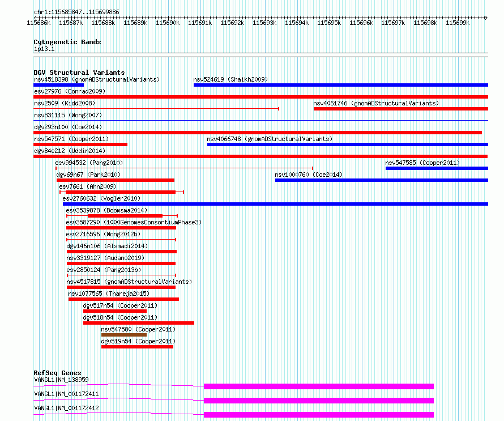
Task: Click the brown nsv547580 (Cooper2011) bar
Action: (x=124, y=335)
